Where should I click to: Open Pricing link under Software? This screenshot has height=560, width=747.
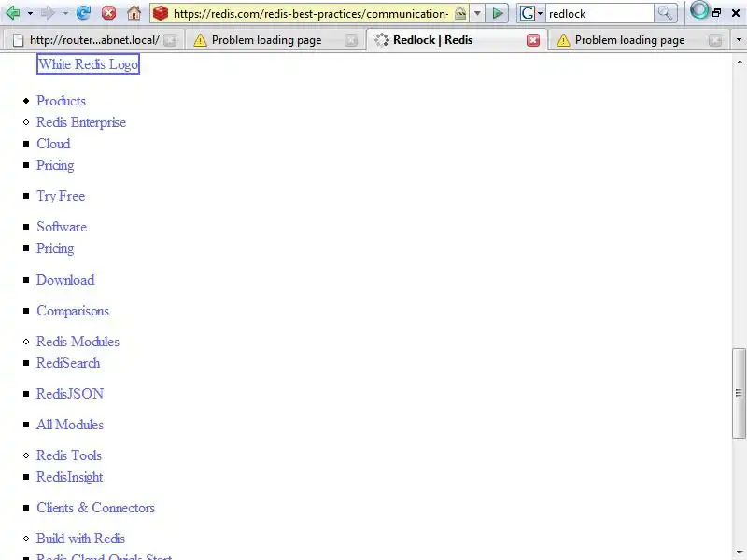(x=55, y=248)
